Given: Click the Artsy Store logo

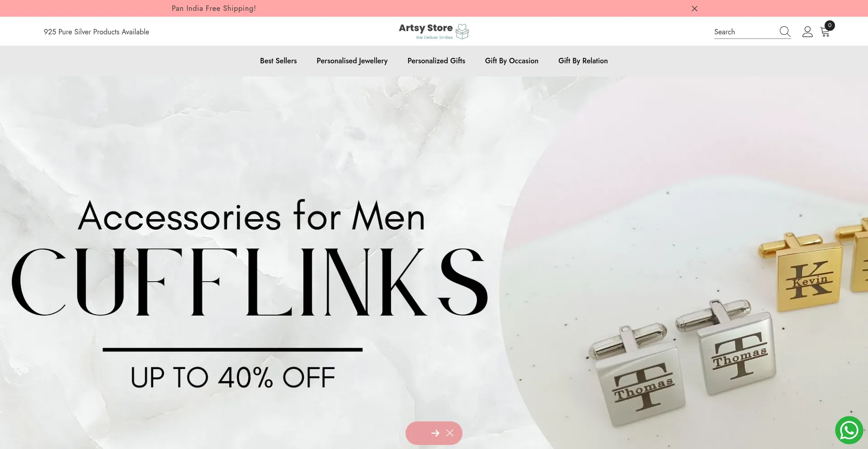Looking at the screenshot, I should pos(434,31).
